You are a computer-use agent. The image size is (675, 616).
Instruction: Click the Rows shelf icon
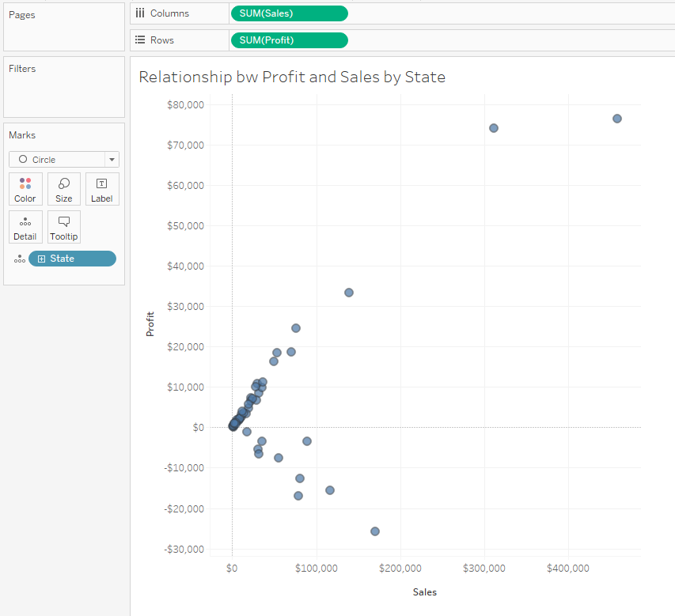point(140,40)
